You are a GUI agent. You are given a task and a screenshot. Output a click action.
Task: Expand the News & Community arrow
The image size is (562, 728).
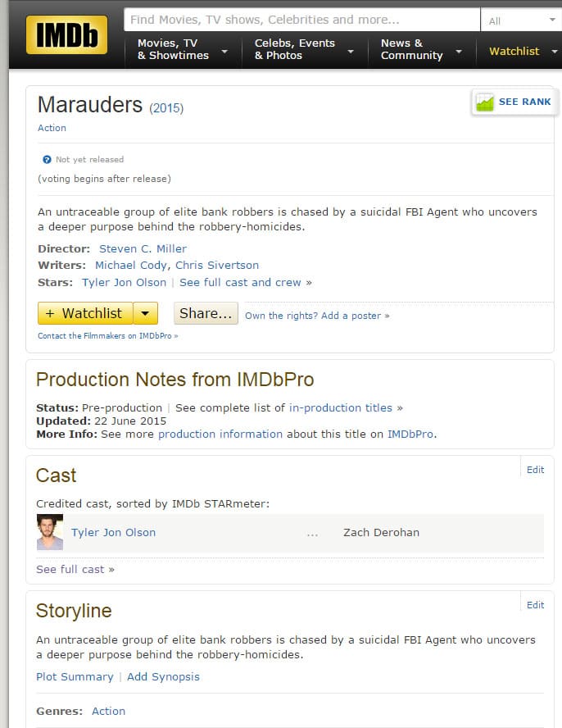click(x=459, y=51)
